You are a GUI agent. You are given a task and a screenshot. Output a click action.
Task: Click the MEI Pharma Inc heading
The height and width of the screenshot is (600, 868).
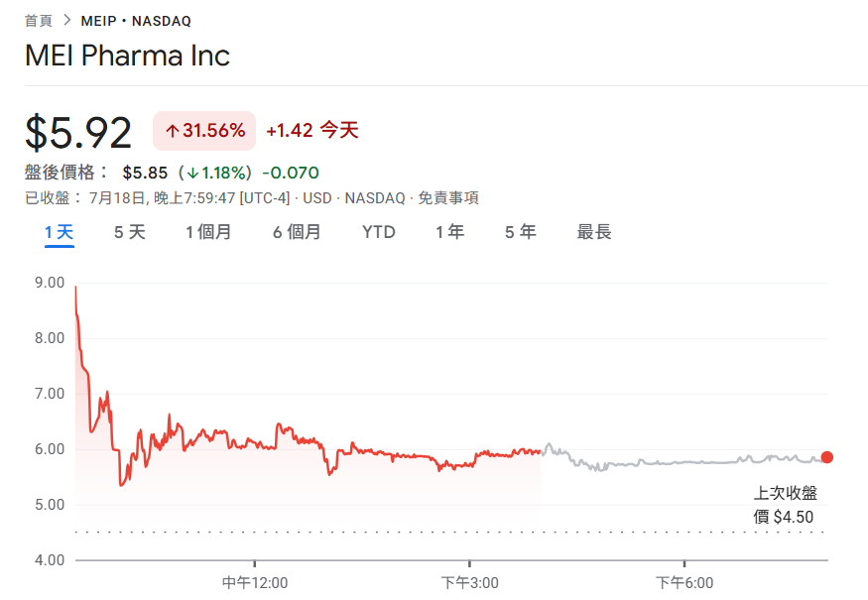click(127, 56)
